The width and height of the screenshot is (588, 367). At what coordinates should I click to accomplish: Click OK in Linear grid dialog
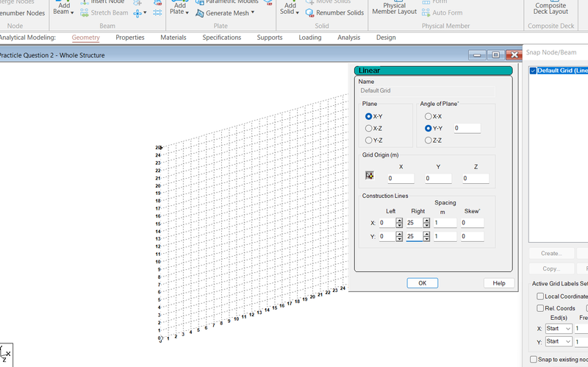click(422, 283)
